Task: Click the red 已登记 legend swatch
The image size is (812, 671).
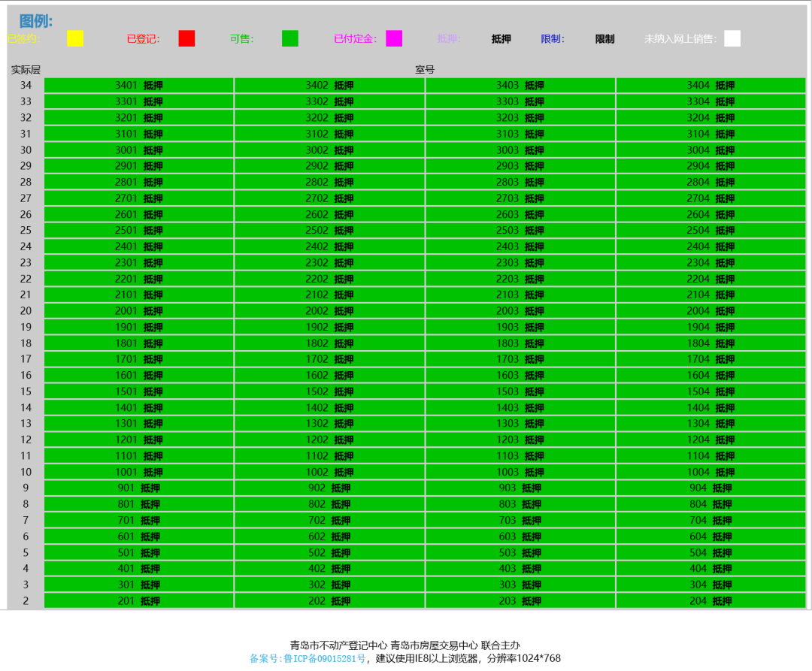Action: (x=186, y=38)
